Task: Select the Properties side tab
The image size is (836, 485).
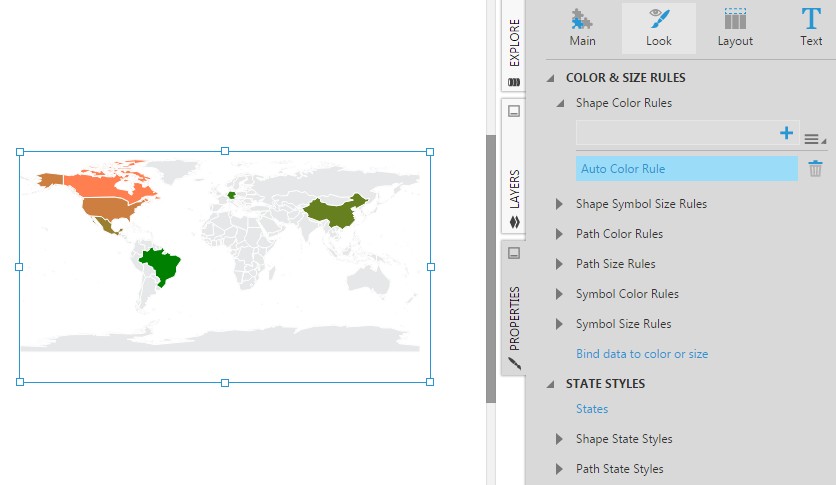Action: point(514,320)
